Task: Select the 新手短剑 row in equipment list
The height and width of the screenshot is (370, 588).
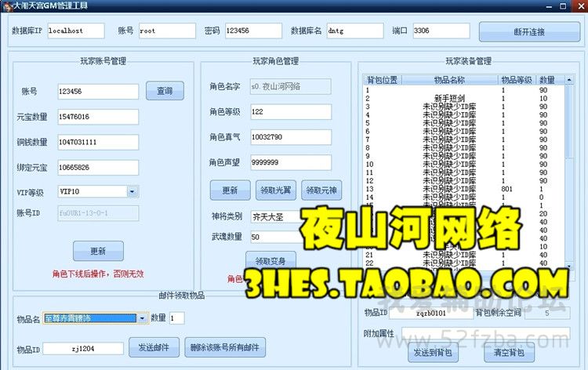Action: (x=463, y=98)
